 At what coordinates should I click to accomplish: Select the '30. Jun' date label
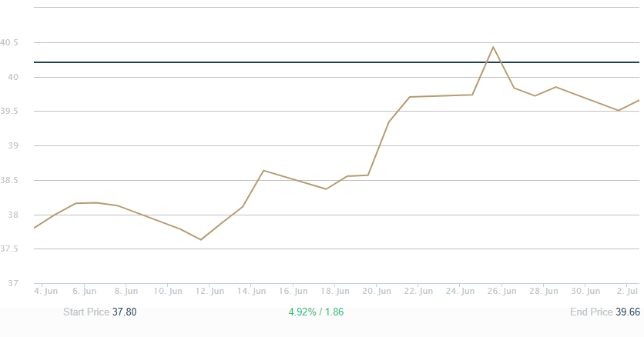click(585, 292)
